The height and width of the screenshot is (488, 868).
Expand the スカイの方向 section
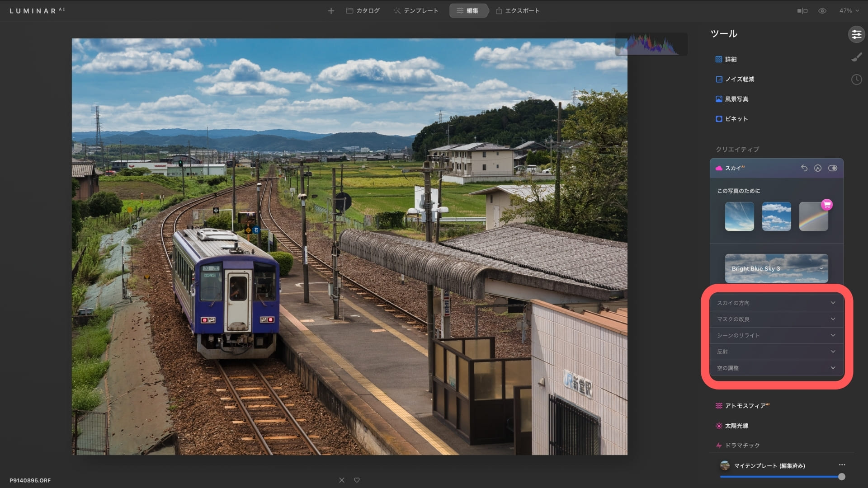pyautogui.click(x=776, y=303)
